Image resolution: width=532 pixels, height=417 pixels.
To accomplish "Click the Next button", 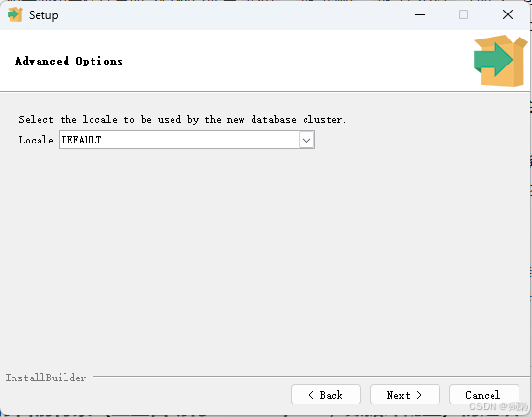I will pyautogui.click(x=405, y=395).
